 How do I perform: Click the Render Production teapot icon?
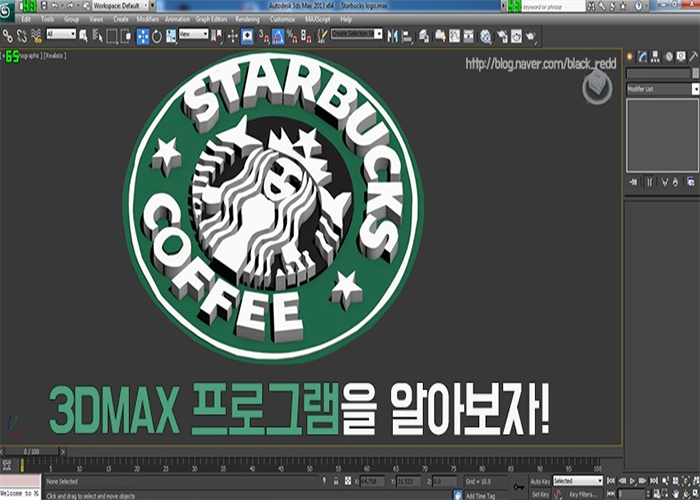[x=531, y=36]
